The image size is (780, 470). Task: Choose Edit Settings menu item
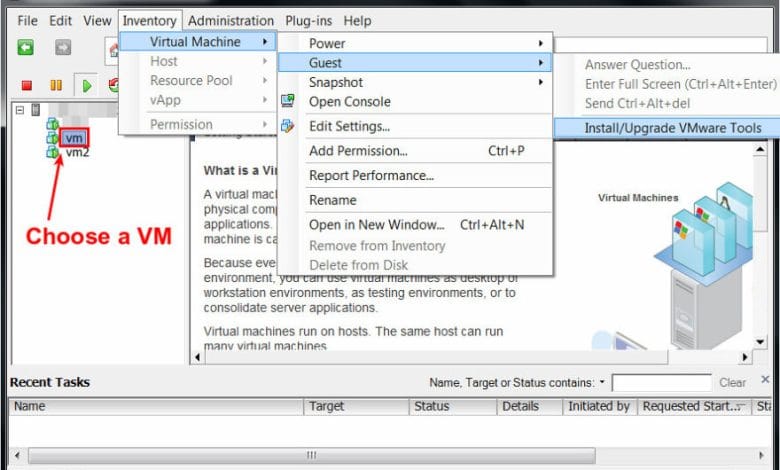(415, 126)
